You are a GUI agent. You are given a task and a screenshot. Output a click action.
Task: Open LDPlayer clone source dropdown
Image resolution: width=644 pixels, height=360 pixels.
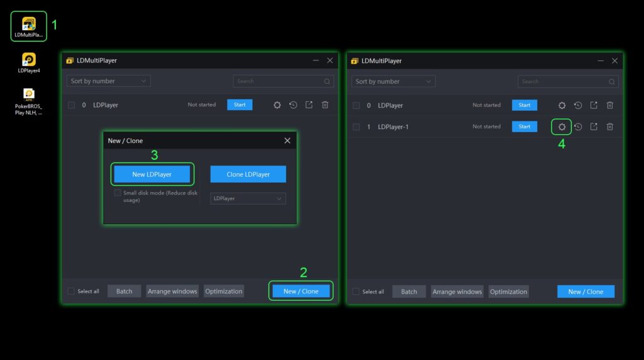tap(248, 198)
